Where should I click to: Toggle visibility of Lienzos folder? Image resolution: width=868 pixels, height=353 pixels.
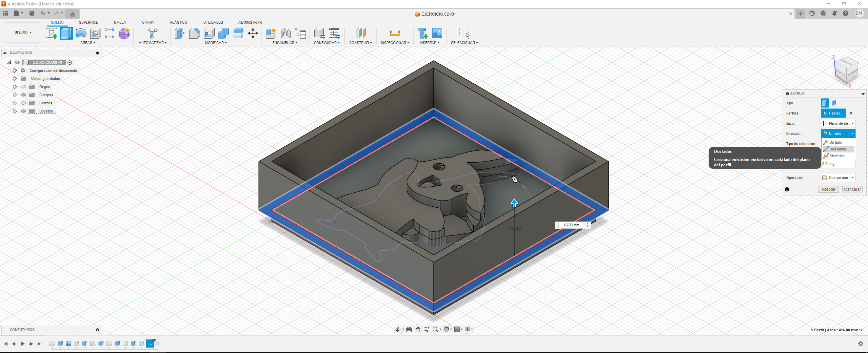coord(23,103)
